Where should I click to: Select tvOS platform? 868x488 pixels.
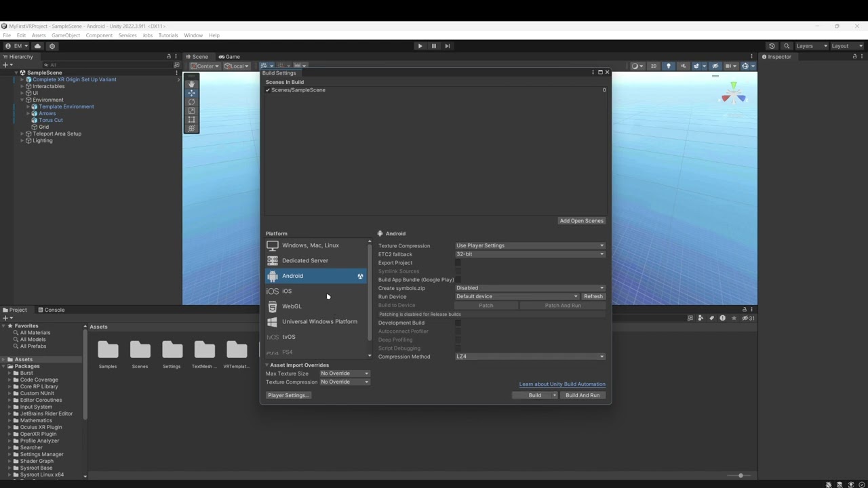click(x=315, y=337)
